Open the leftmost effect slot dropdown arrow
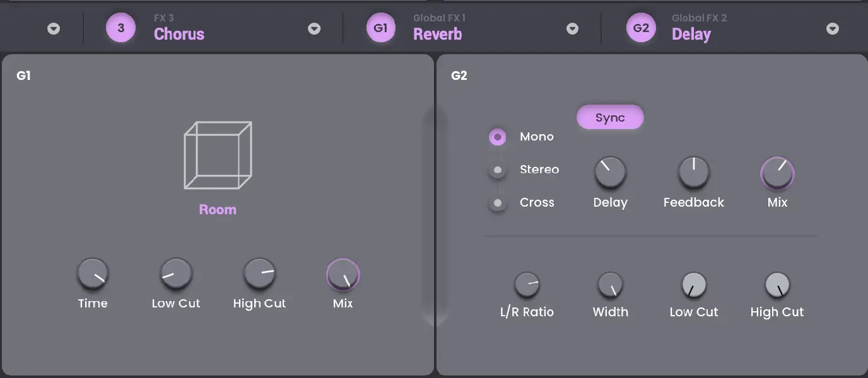868x378 pixels. tap(54, 29)
